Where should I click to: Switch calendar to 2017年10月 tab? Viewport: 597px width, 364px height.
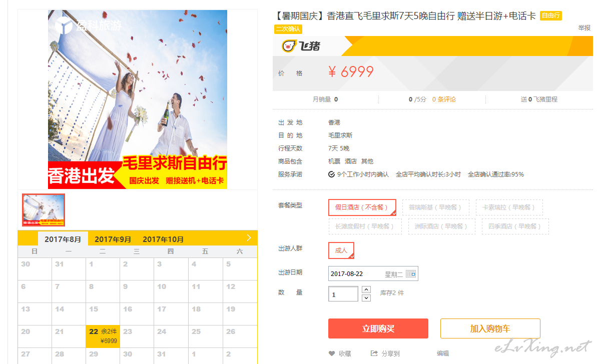163,239
